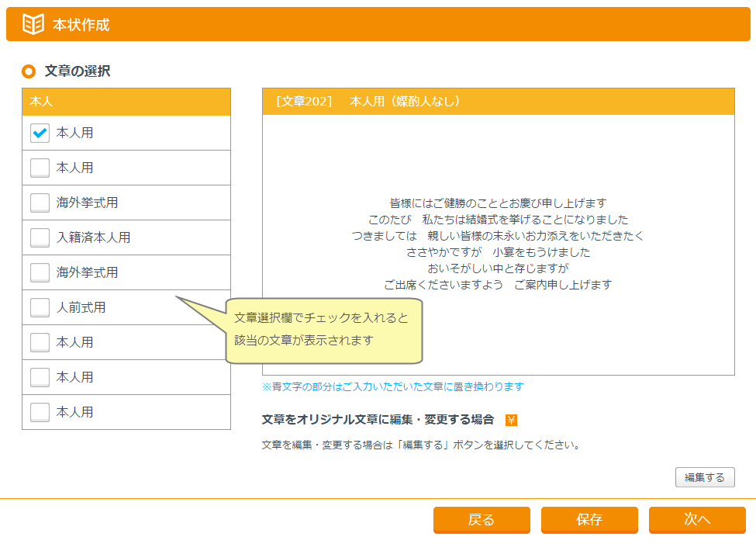Save using the 保存 button

click(589, 520)
